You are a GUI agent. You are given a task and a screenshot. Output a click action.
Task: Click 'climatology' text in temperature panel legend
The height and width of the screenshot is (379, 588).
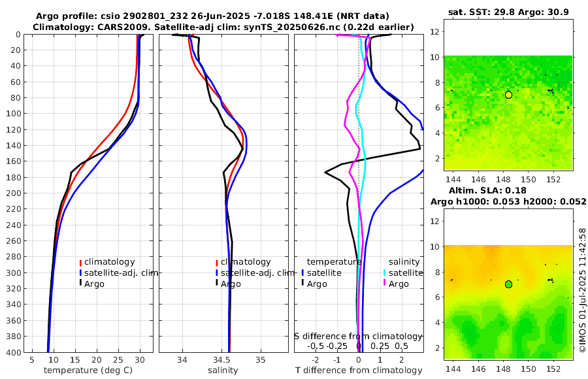(110, 262)
